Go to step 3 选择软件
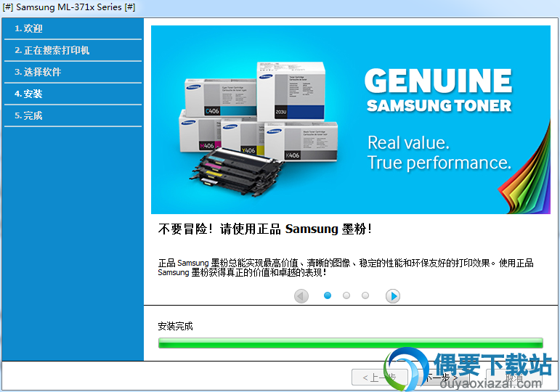 (x=73, y=72)
